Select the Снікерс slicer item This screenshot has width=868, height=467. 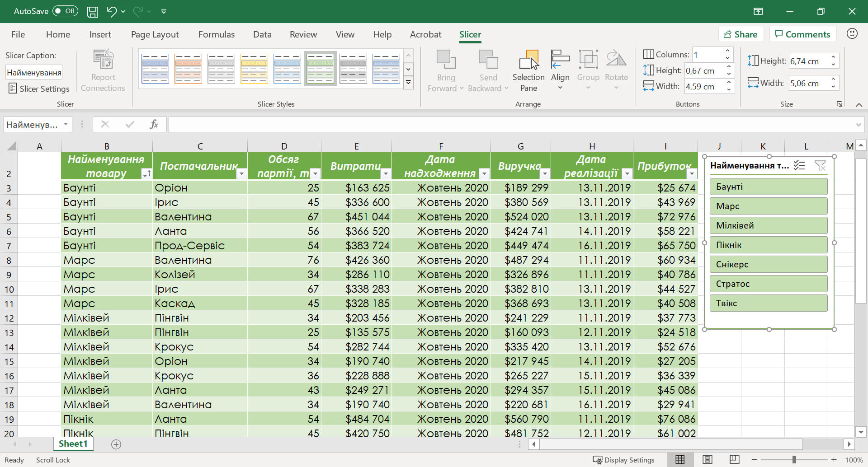tap(768, 265)
